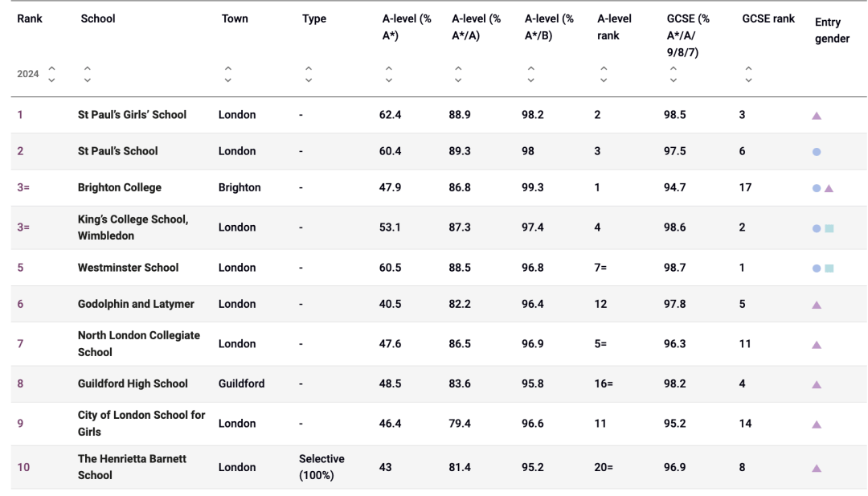Click the Entry gender column header
This screenshot has height=496, width=868.
coord(832,32)
